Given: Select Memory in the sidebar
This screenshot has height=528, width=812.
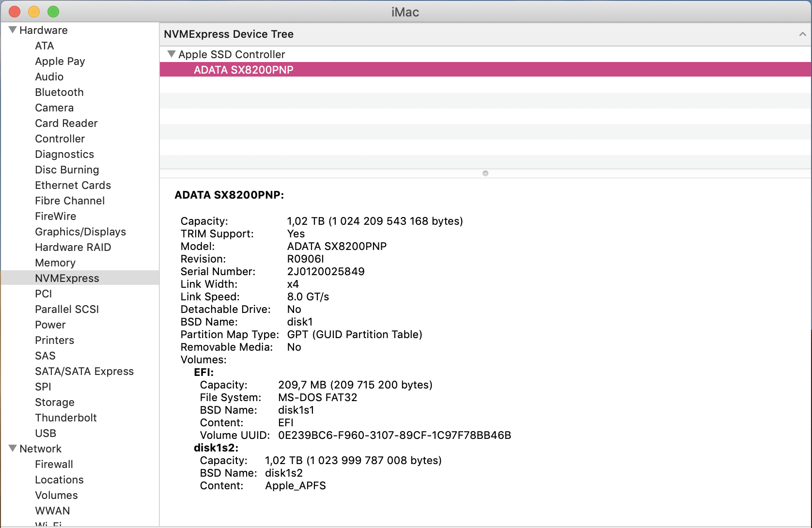Looking at the screenshot, I should click(x=55, y=263).
